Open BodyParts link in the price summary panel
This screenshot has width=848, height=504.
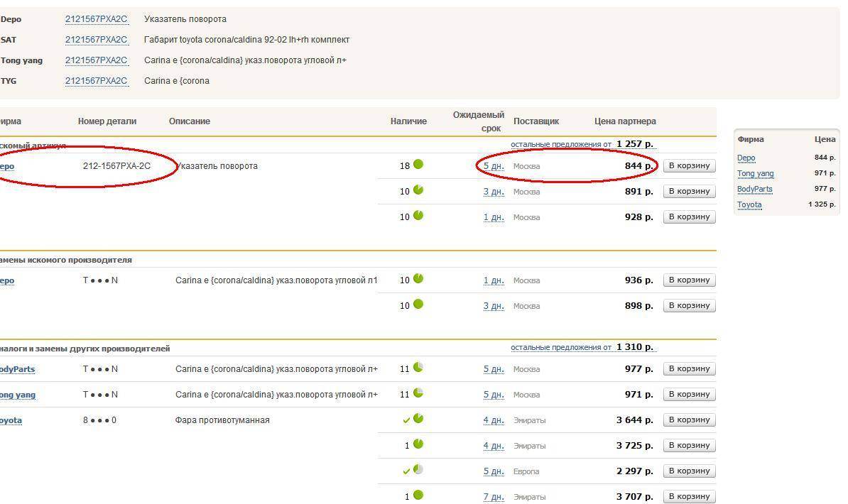click(x=754, y=189)
